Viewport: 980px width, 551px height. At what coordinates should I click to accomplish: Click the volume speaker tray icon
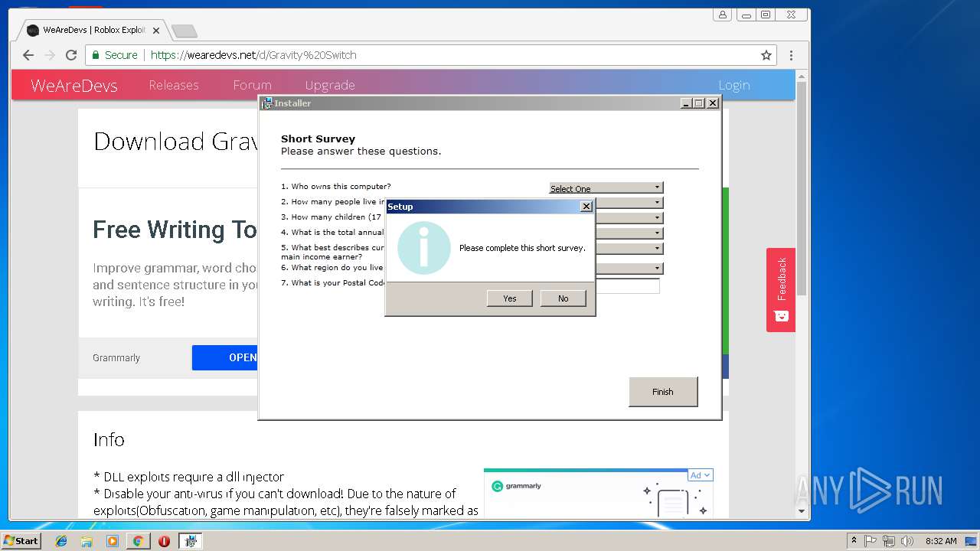pyautogui.click(x=907, y=541)
